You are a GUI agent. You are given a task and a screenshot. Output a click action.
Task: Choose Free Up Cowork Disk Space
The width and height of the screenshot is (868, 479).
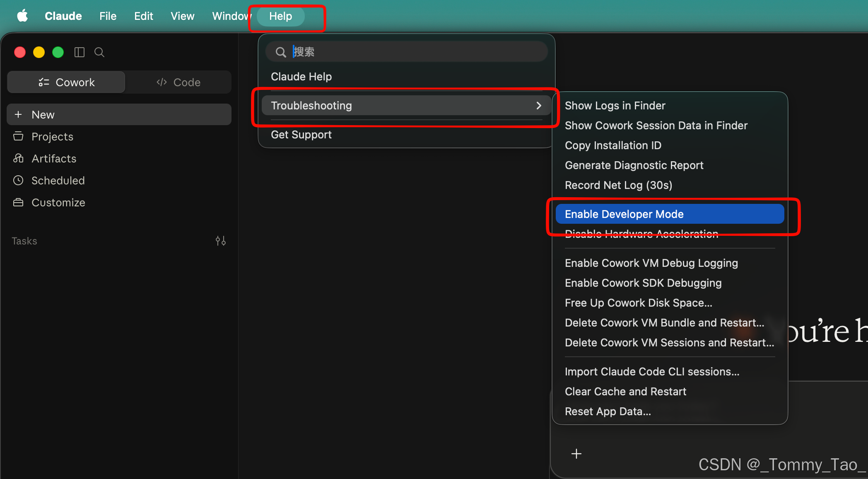(x=670, y=303)
